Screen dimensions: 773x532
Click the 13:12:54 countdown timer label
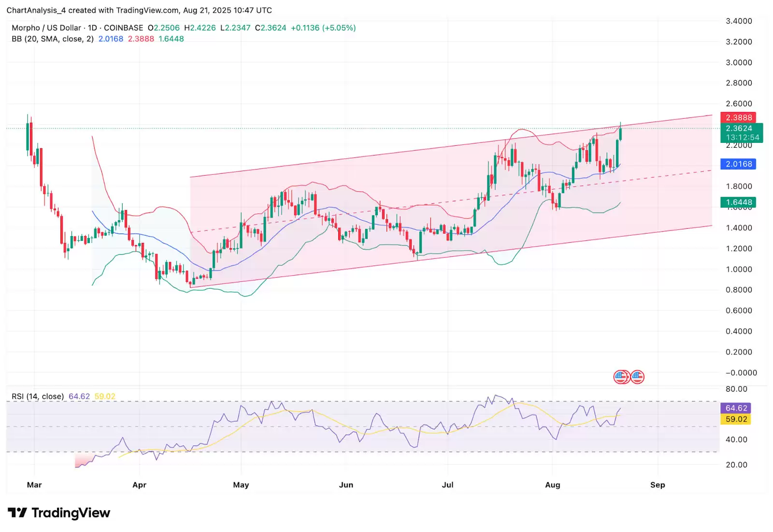[742, 138]
